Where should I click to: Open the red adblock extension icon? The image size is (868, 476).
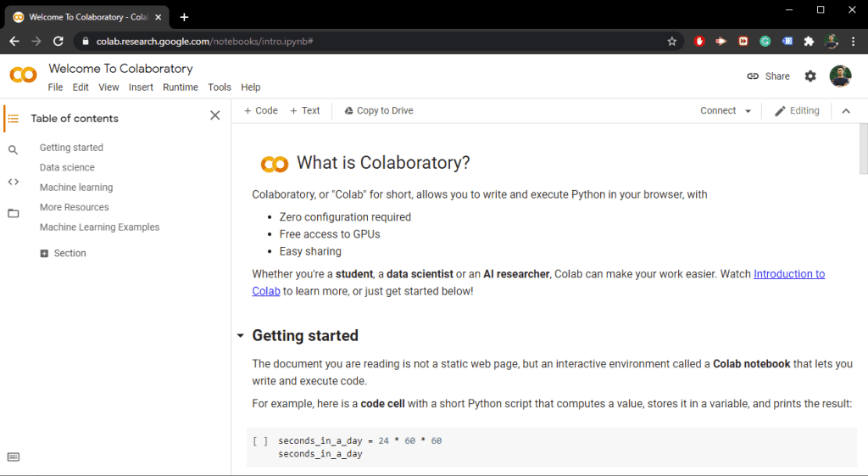click(x=699, y=42)
